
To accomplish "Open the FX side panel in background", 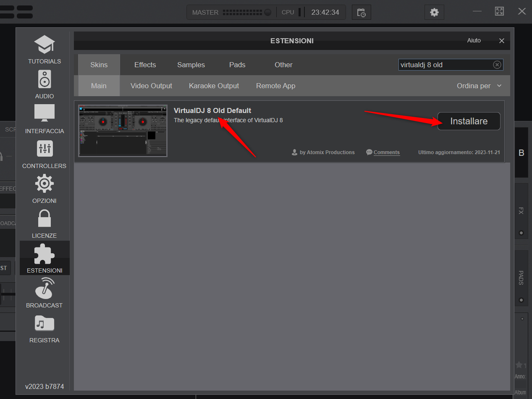I will tap(522, 211).
